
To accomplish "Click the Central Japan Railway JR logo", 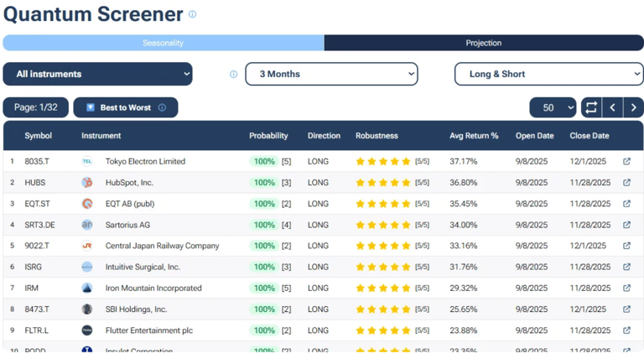I will tap(87, 246).
